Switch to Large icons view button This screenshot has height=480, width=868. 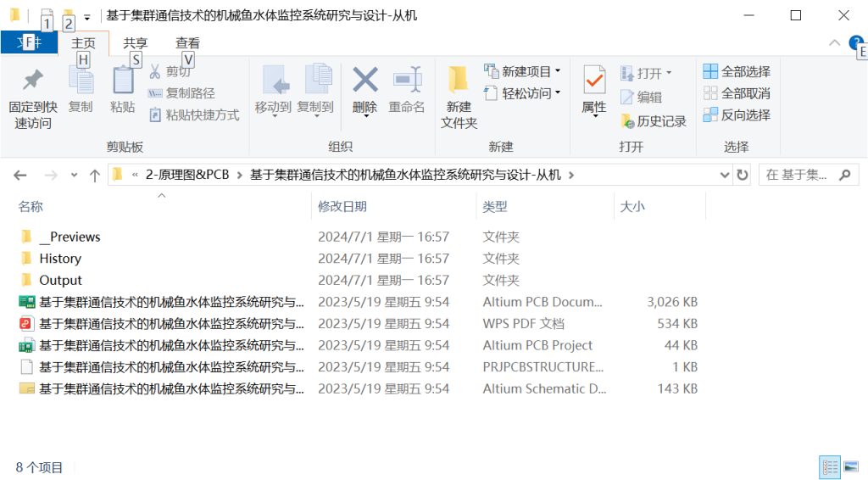point(852,467)
